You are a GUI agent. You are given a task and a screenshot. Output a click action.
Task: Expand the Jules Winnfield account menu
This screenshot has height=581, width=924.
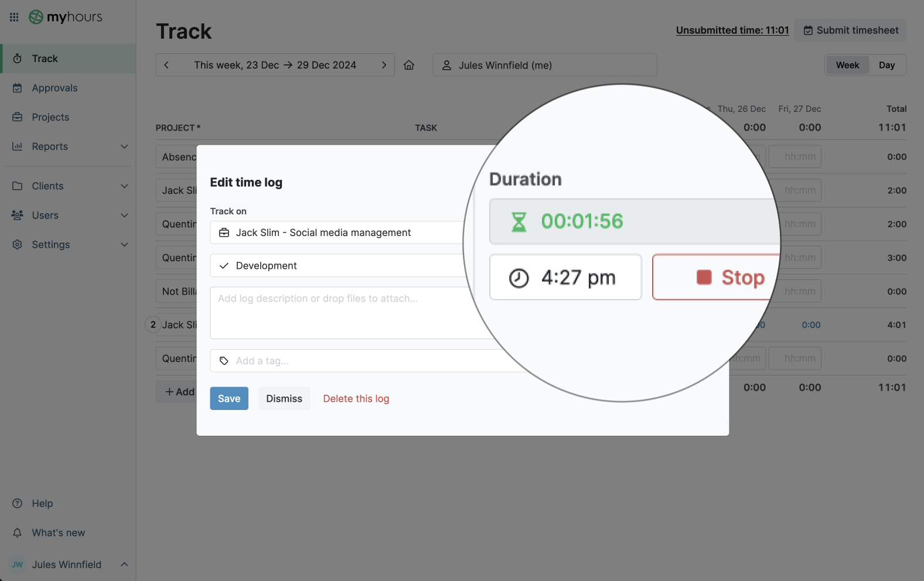pyautogui.click(x=124, y=565)
